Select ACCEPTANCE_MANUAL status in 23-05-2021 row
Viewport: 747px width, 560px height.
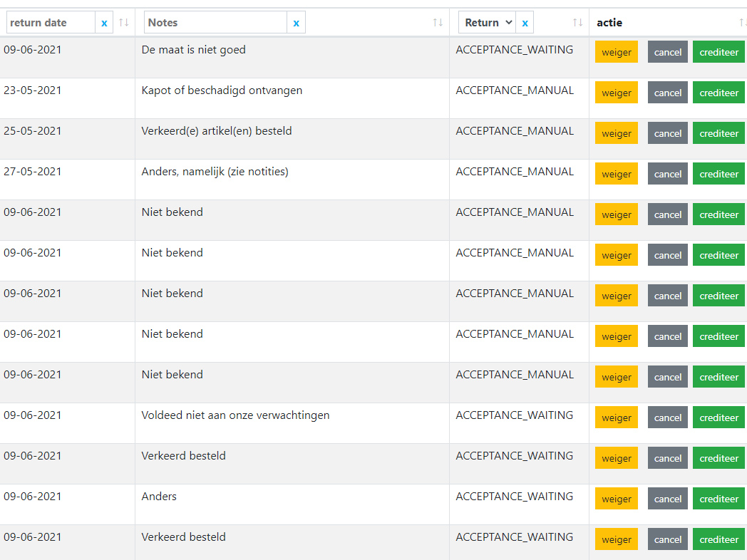click(515, 90)
